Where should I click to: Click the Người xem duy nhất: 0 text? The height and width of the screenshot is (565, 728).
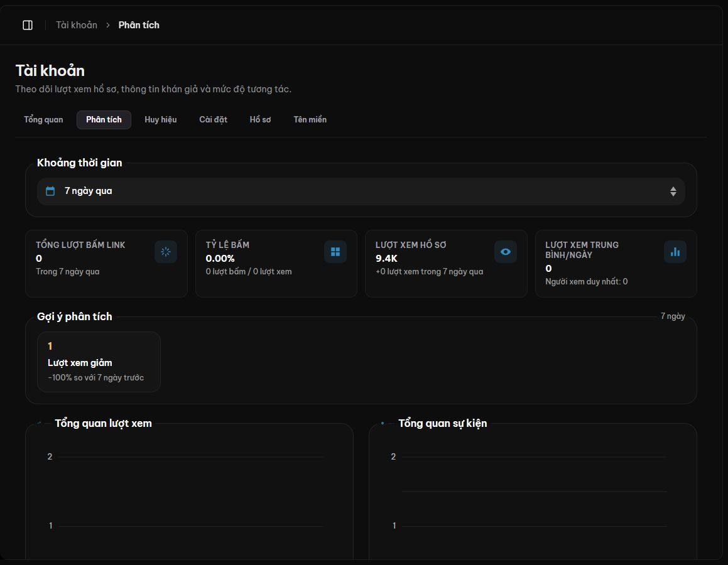click(x=587, y=282)
